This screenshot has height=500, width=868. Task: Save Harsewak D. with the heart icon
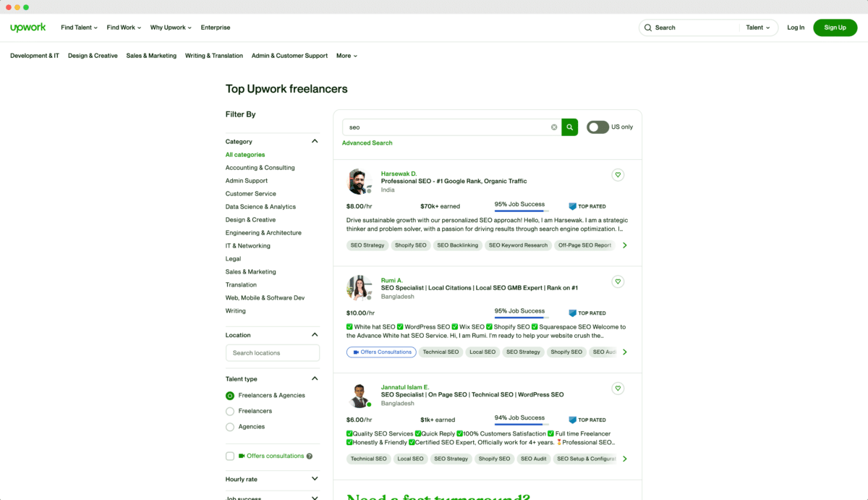[x=618, y=175]
